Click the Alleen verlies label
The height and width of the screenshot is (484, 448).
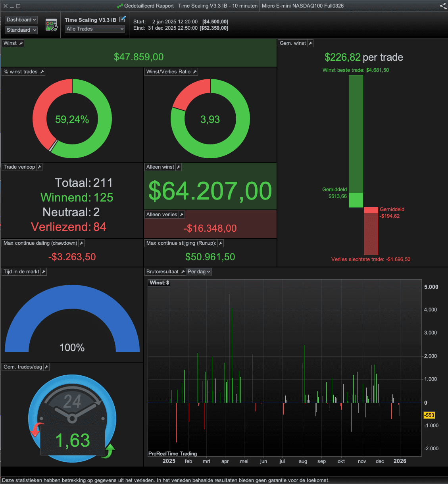(x=162, y=215)
